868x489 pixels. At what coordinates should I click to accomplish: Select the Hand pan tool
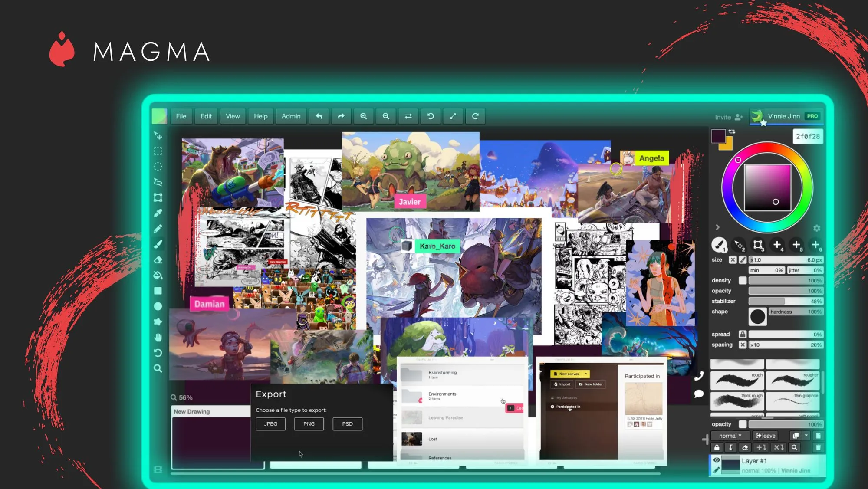click(x=158, y=337)
